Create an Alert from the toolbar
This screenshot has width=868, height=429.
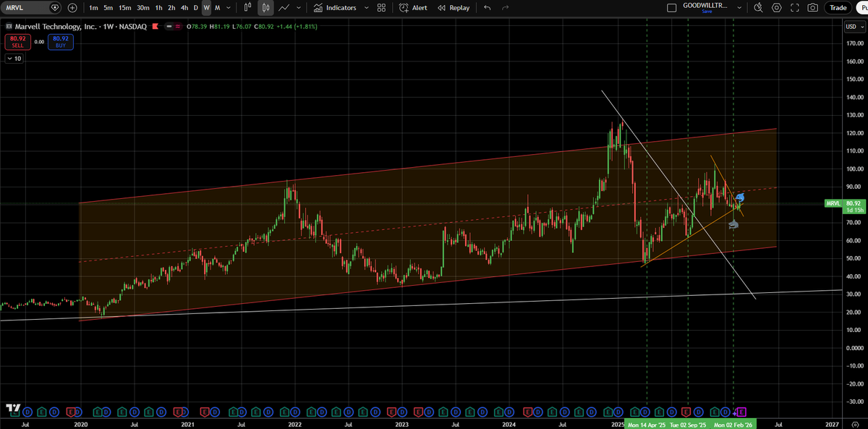pos(413,8)
